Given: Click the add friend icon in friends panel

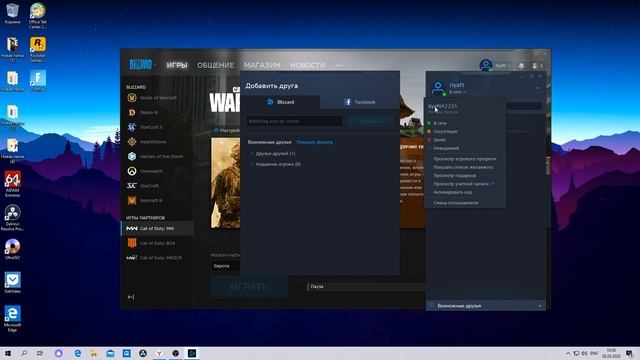Looking at the screenshot, I should pos(538,88).
